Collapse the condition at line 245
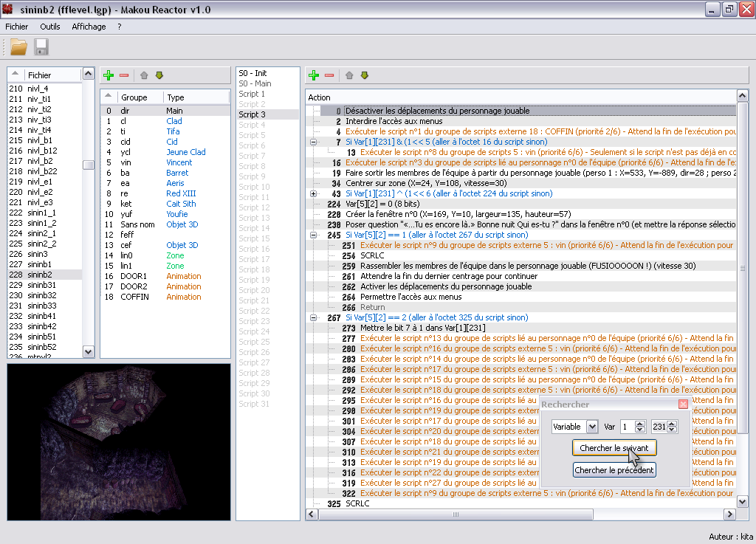The height and width of the screenshot is (544, 756). 313,235
